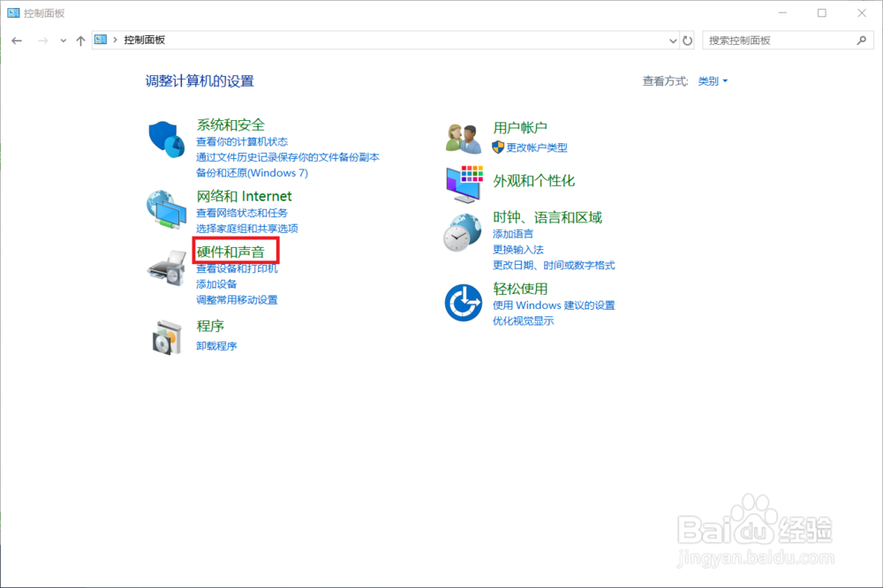
Task: Open 查看你的计算机状态 link
Action: click(x=242, y=141)
